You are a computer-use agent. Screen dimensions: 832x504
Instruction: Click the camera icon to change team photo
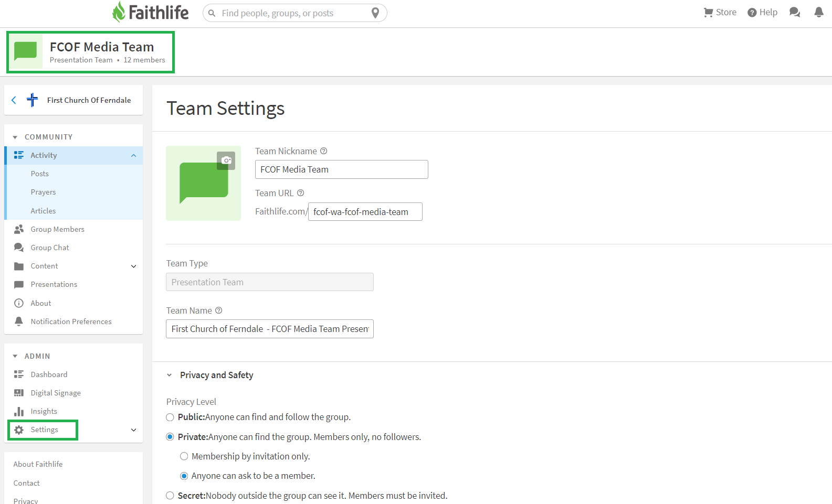[x=226, y=160]
